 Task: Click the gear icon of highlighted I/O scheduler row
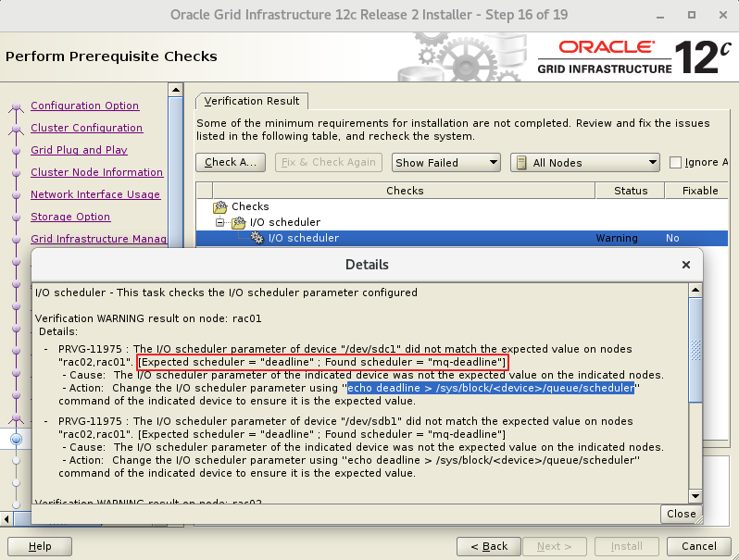257,238
